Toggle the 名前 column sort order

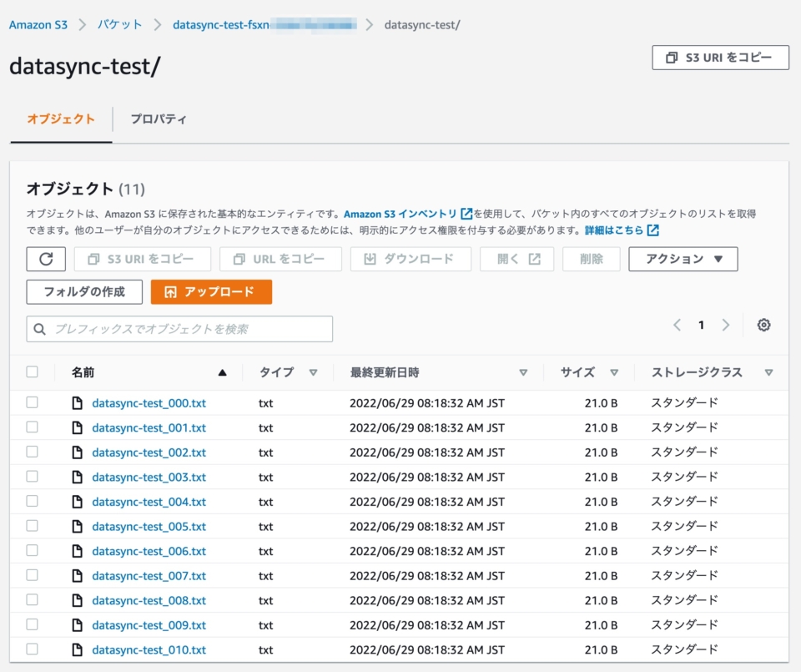[222, 372]
